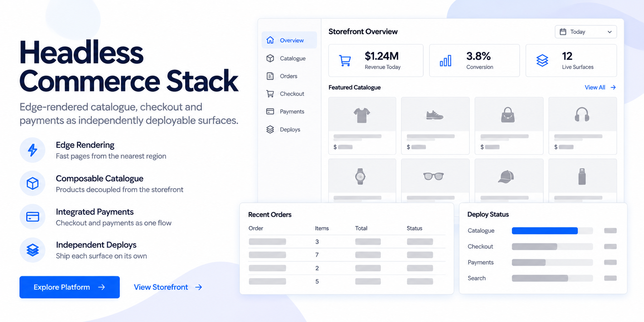Click the Catalogue deploy progress bar
This screenshot has height=322, width=644.
552,231
